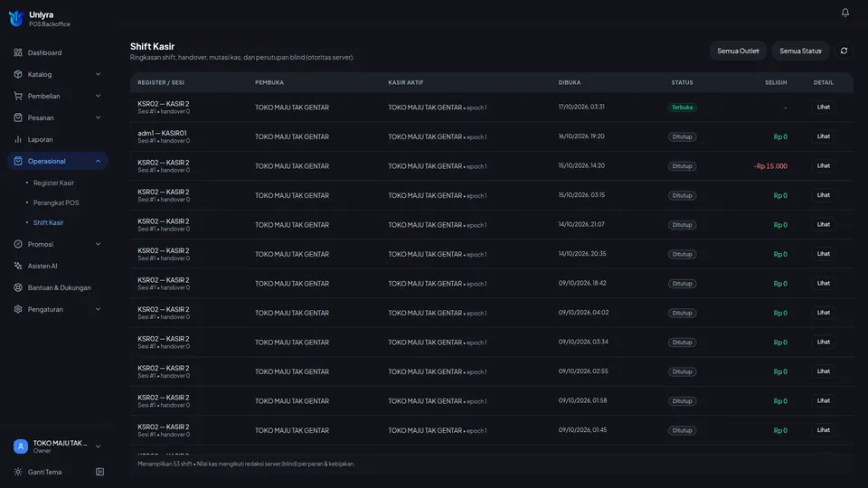Click the Ganti Tema sun icon
The image size is (868, 488).
click(18, 472)
